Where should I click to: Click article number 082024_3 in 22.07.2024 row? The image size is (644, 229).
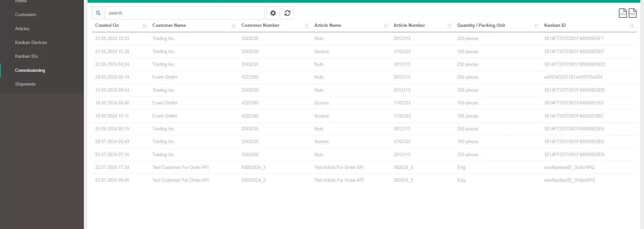pyautogui.click(x=403, y=167)
